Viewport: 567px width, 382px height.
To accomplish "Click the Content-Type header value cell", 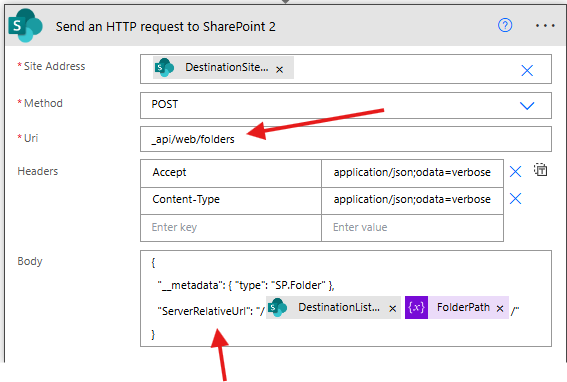I will [x=412, y=201].
